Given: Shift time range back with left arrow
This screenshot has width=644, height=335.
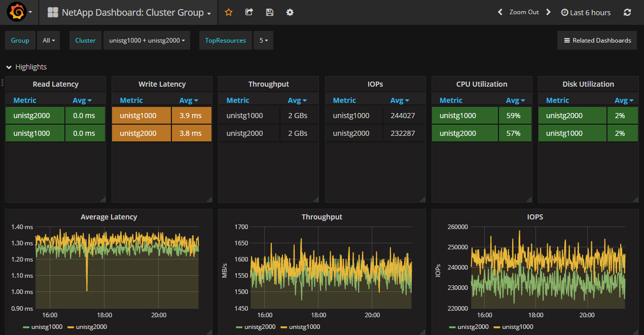Looking at the screenshot, I should [x=500, y=12].
